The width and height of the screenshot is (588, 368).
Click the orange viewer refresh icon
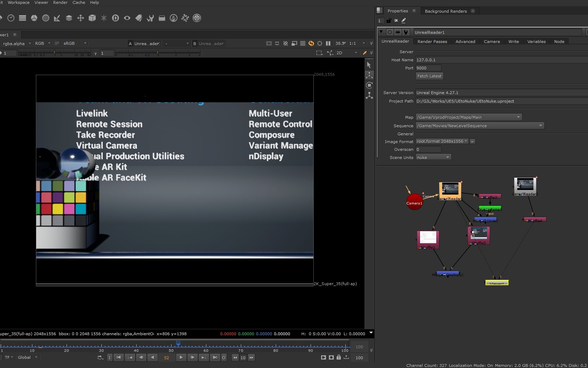coord(311,43)
